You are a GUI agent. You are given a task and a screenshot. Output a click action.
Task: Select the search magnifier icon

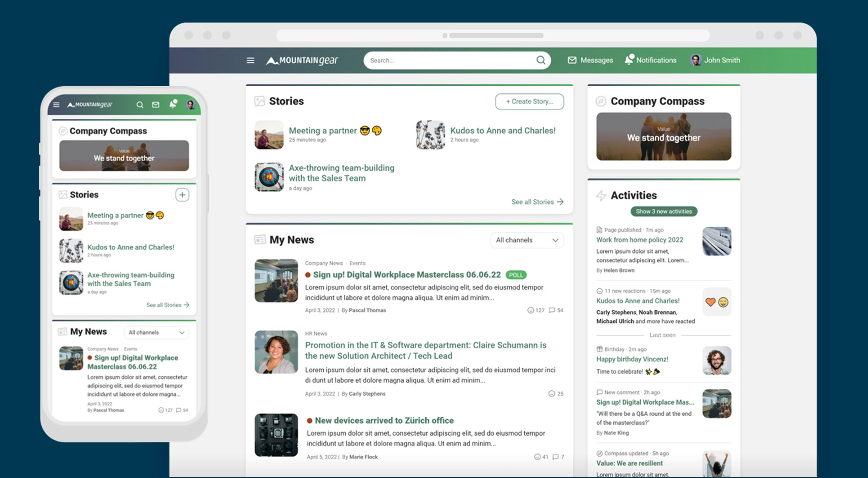(x=541, y=60)
